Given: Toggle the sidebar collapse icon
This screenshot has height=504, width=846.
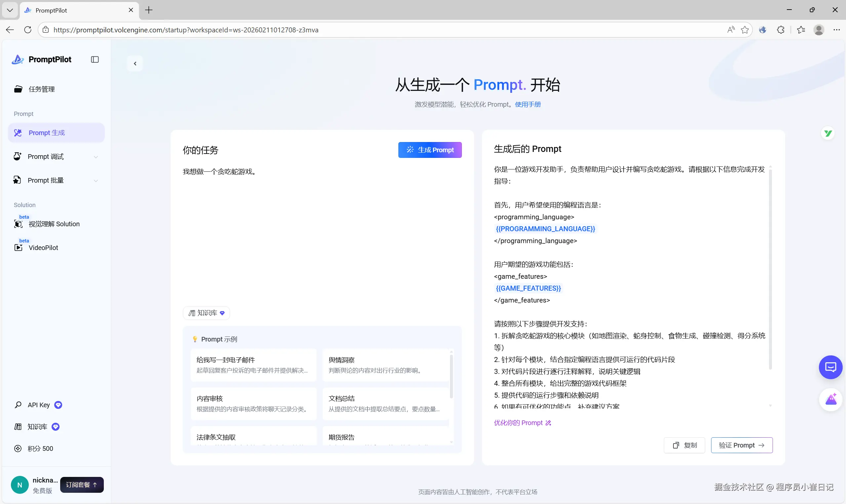Looking at the screenshot, I should 95,59.
